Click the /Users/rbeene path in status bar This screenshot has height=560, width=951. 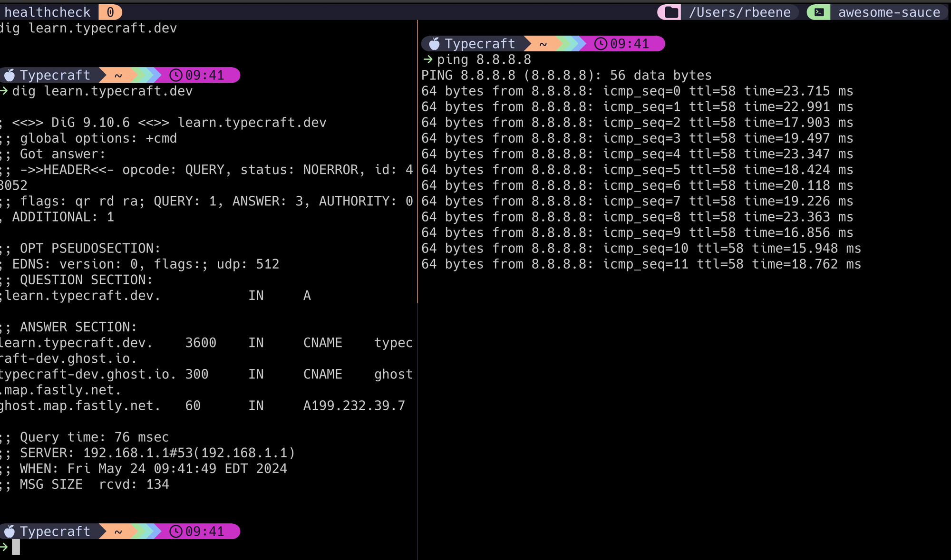[x=740, y=12]
